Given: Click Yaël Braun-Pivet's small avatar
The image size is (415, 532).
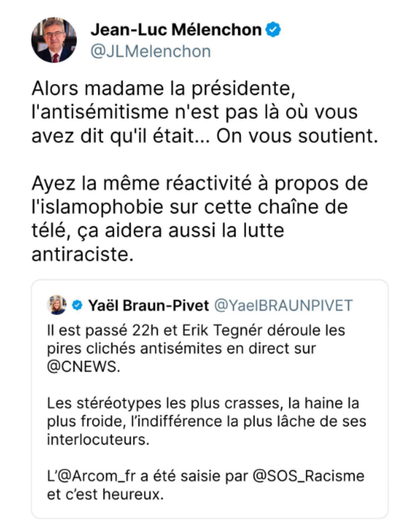Looking at the screenshot, I should tap(57, 305).
